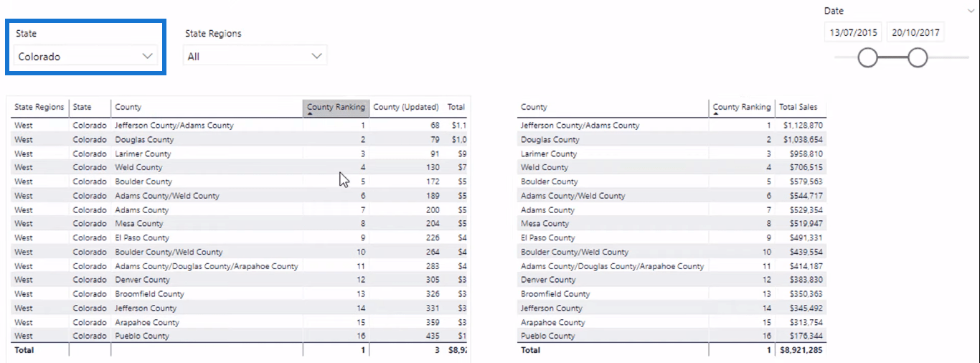This screenshot has width=980, height=363.
Task: Click the sales value $439,554
Action: click(x=806, y=252)
